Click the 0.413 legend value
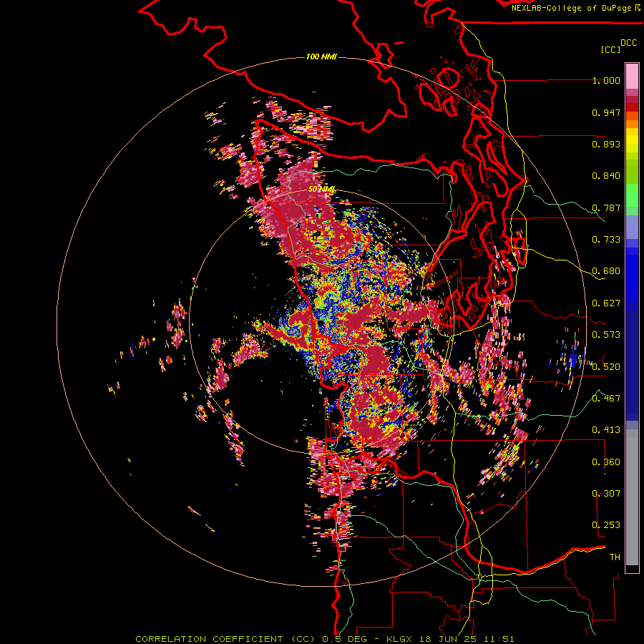Screen dimensions: 644x644 click(606, 430)
